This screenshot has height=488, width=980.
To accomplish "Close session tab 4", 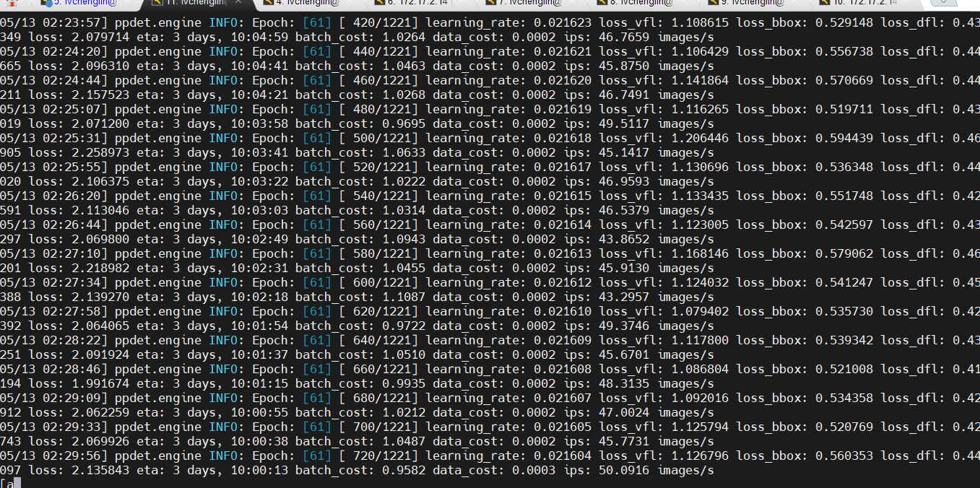I will point(351,2).
